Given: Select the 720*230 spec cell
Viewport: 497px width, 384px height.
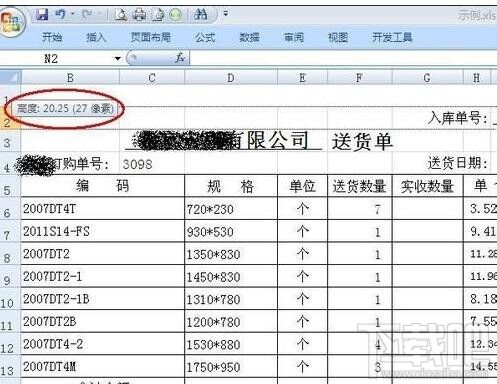Looking at the screenshot, I should tap(231, 209).
